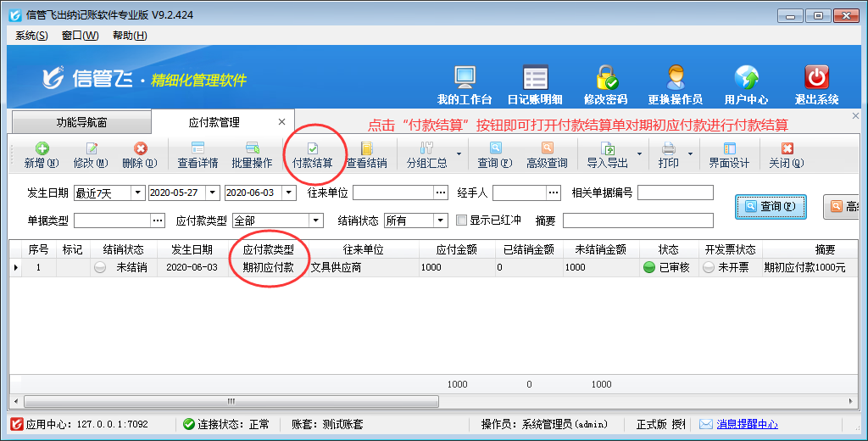This screenshot has width=868, height=441.
Task: Toggle 显示已红冲 checkbox
Action: pyautogui.click(x=462, y=220)
